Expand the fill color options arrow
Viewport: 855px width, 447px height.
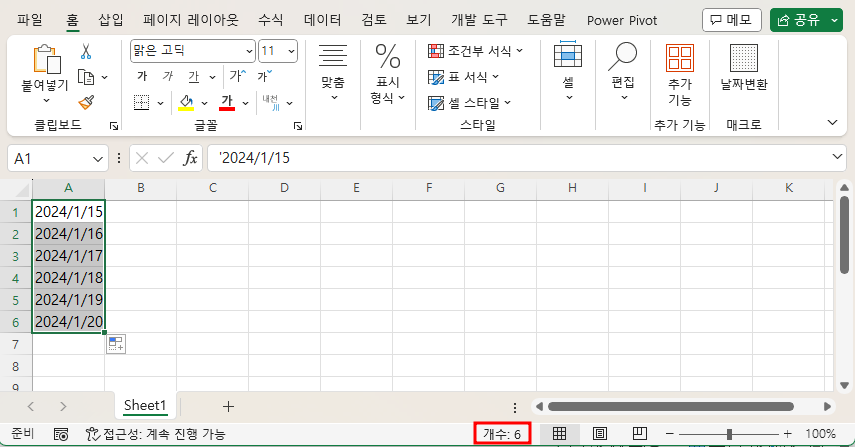pos(204,103)
